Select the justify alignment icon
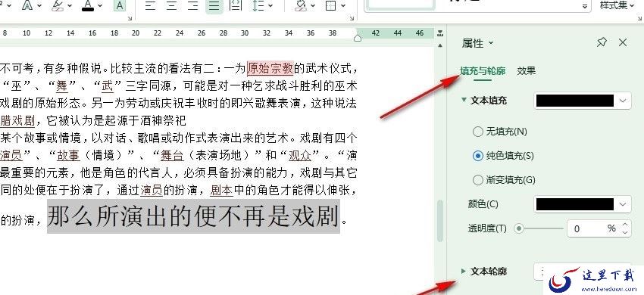This screenshot has width=644, height=295. pos(214,6)
